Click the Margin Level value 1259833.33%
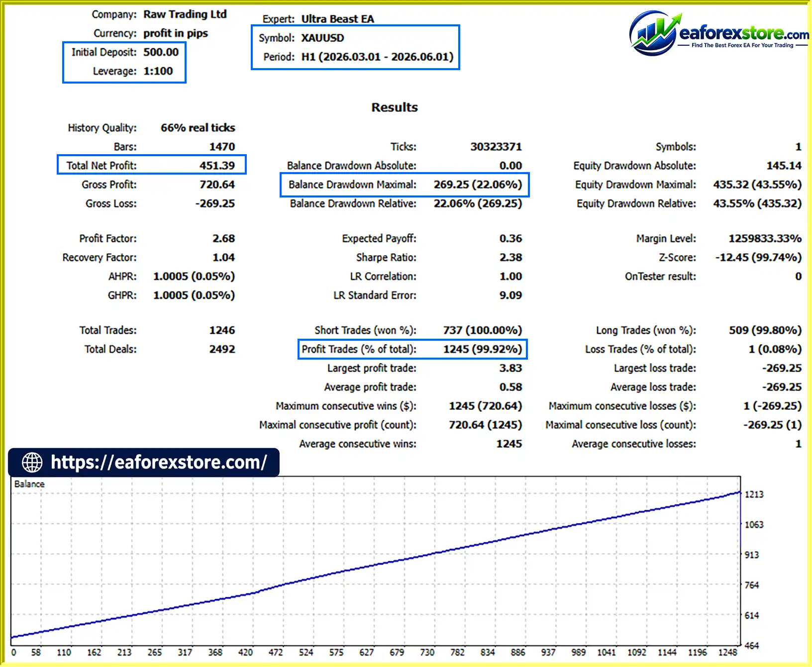Screen dimensions: 812x667 765,239
